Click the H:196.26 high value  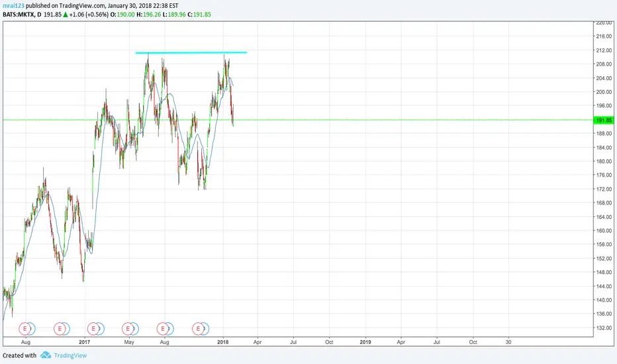[x=149, y=15]
